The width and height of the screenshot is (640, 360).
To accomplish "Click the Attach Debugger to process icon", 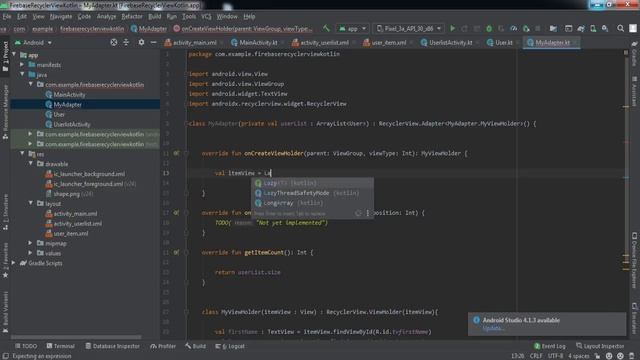I will (x=526, y=28).
